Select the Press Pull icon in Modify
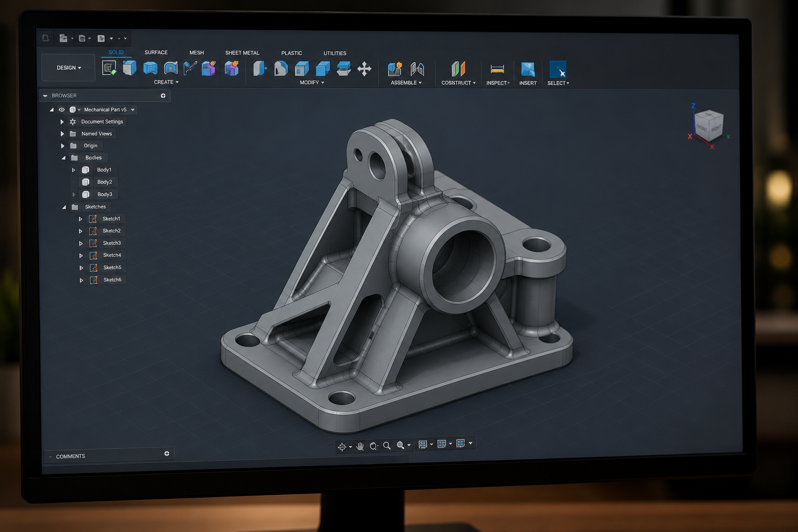Viewport: 798px width, 532px height. click(260, 68)
